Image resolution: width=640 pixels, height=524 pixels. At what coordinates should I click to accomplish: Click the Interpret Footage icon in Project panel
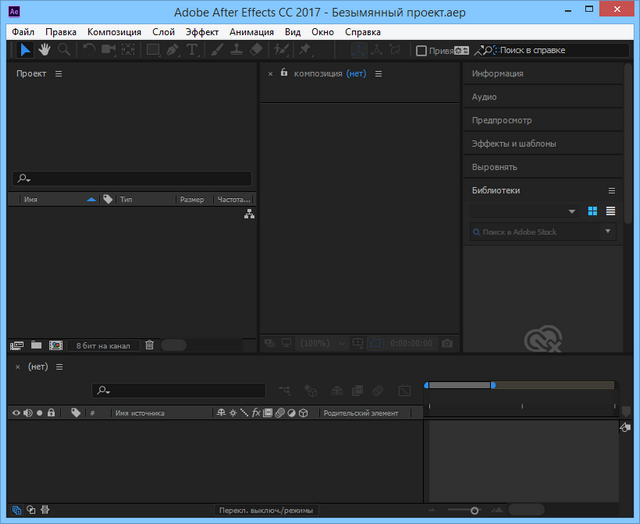pyautogui.click(x=17, y=346)
